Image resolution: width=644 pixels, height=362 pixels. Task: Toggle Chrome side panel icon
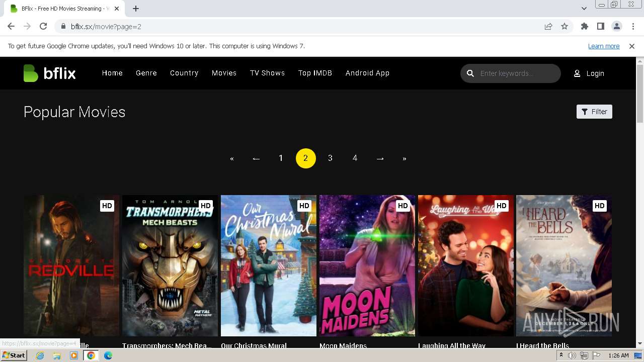(x=601, y=27)
